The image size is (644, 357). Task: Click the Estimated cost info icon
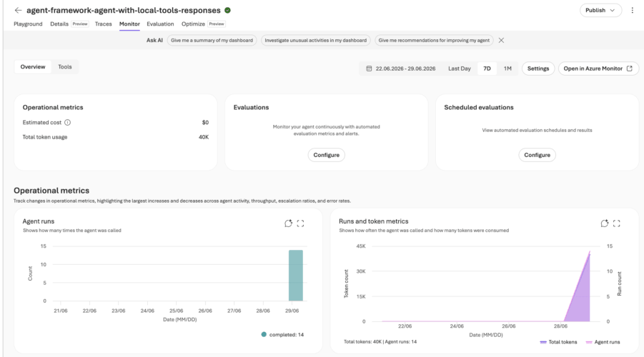[67, 122]
